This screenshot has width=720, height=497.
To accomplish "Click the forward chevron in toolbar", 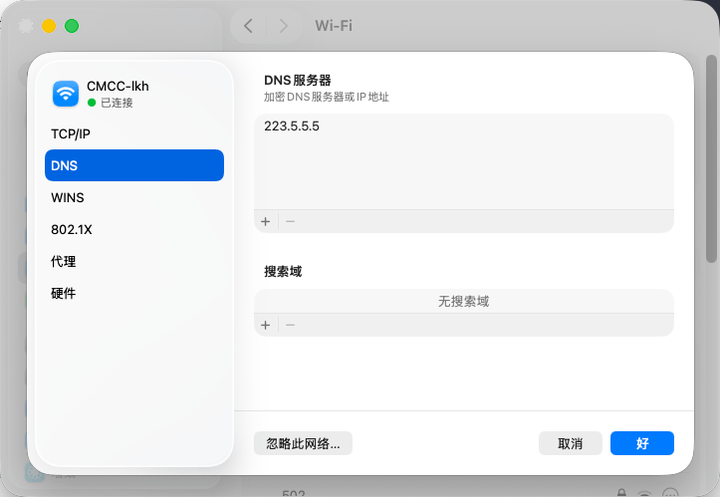I will [x=284, y=26].
